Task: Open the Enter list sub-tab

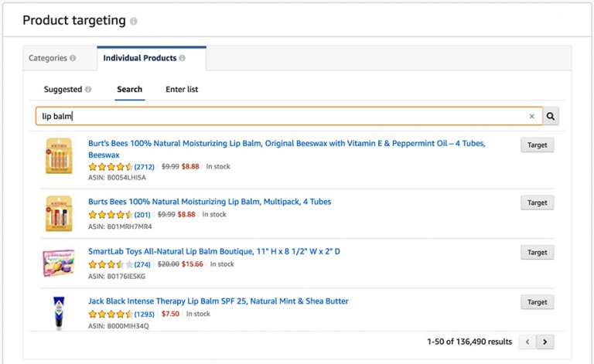Action: 182,90
